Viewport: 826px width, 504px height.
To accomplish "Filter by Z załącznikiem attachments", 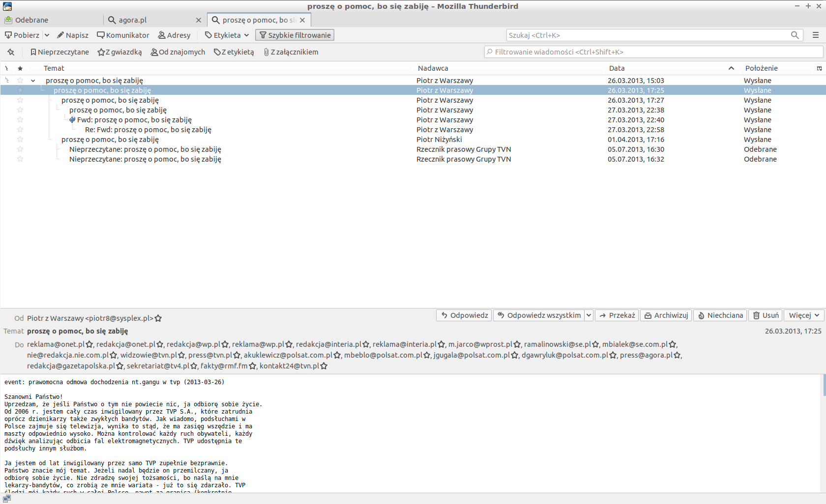I will point(291,52).
